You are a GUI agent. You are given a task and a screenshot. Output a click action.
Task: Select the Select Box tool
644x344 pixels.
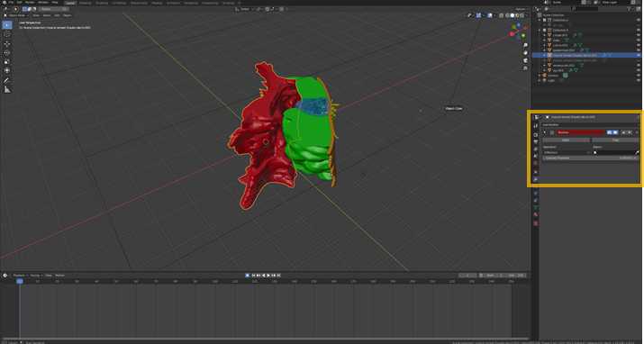pyautogui.click(x=7, y=25)
